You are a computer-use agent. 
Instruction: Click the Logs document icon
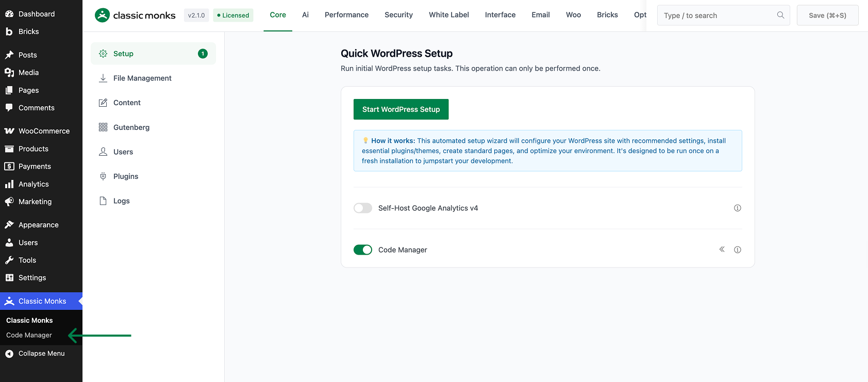pyautogui.click(x=103, y=201)
